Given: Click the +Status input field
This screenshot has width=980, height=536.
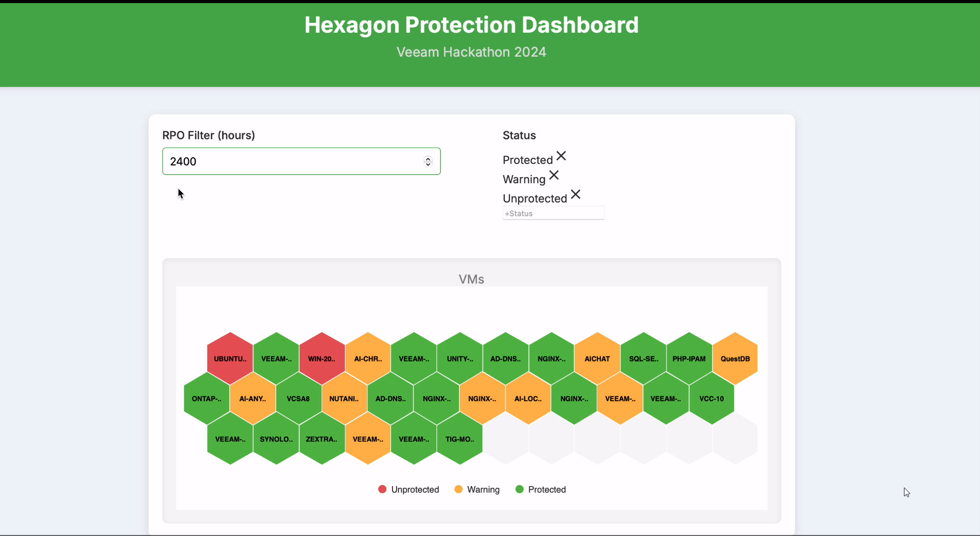Looking at the screenshot, I should 553,213.
